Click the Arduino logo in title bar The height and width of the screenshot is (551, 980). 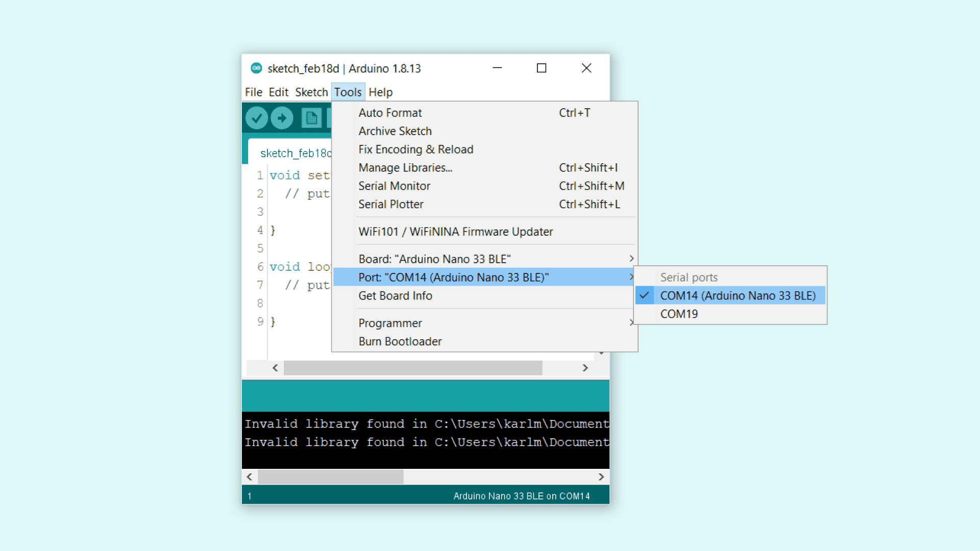click(256, 68)
